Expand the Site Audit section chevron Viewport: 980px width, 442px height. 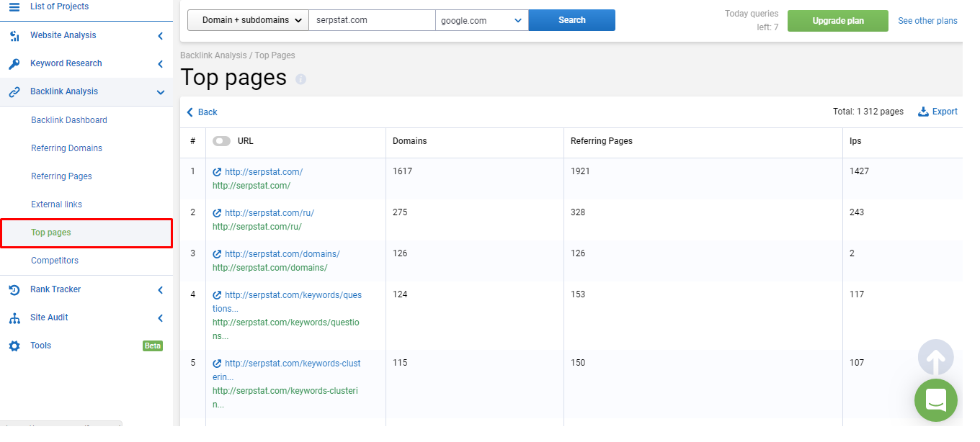160,318
